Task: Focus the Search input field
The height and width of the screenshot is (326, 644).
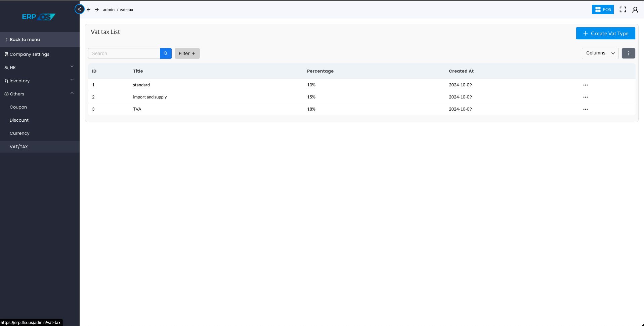Action: pos(124,53)
